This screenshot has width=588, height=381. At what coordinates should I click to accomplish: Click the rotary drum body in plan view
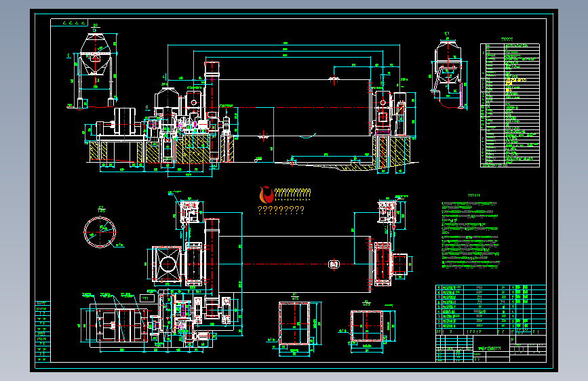[x=294, y=264]
